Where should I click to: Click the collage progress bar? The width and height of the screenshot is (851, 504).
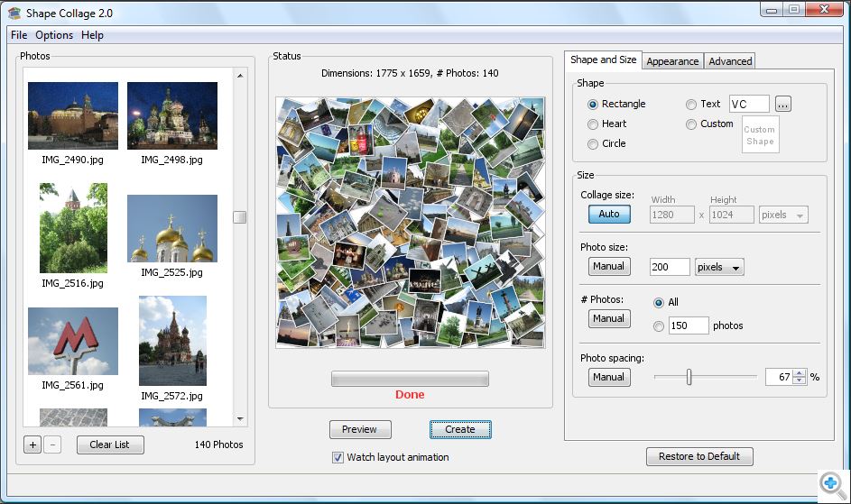(x=410, y=379)
